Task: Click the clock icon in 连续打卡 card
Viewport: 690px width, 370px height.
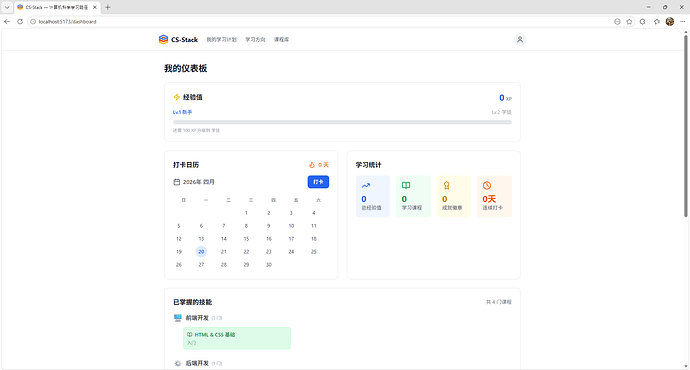Action: click(x=487, y=186)
